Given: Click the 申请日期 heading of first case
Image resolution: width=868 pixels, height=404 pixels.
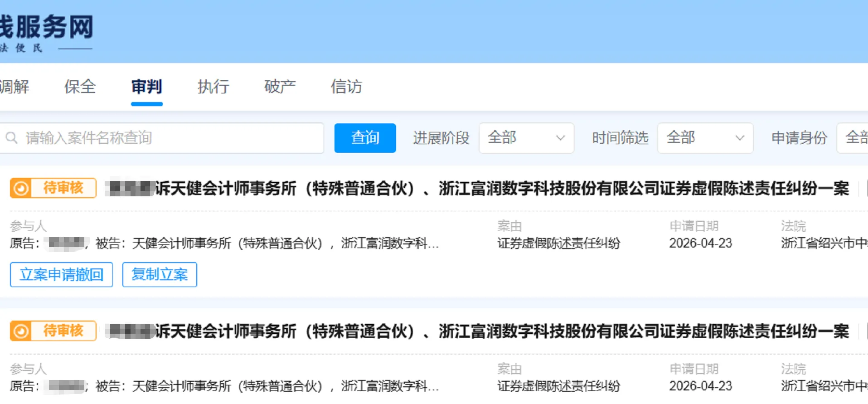Looking at the screenshot, I should 694,226.
